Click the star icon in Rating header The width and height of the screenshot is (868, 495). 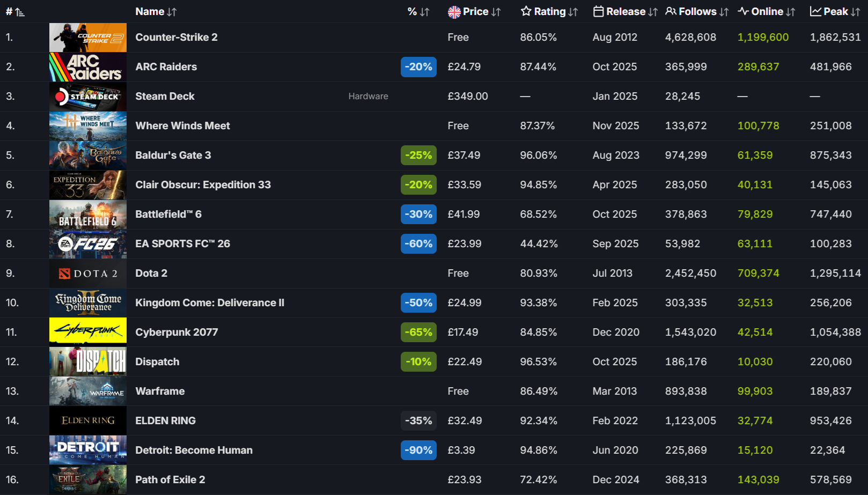tap(526, 11)
